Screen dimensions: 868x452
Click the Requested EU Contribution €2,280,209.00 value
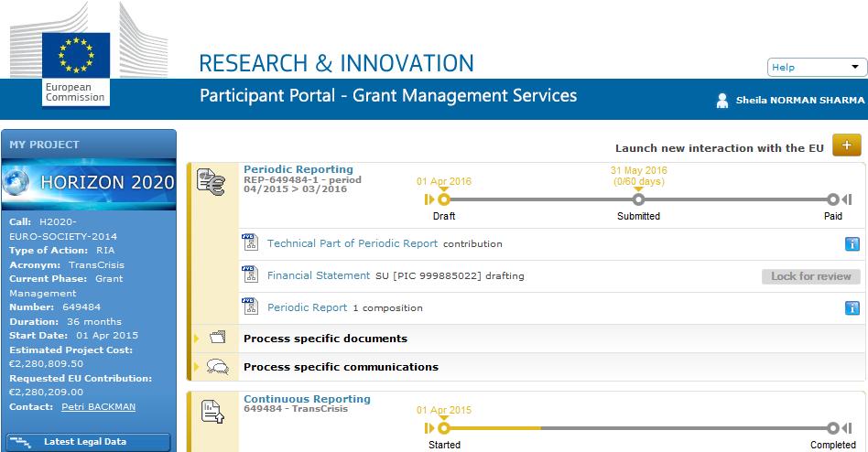[47, 393]
